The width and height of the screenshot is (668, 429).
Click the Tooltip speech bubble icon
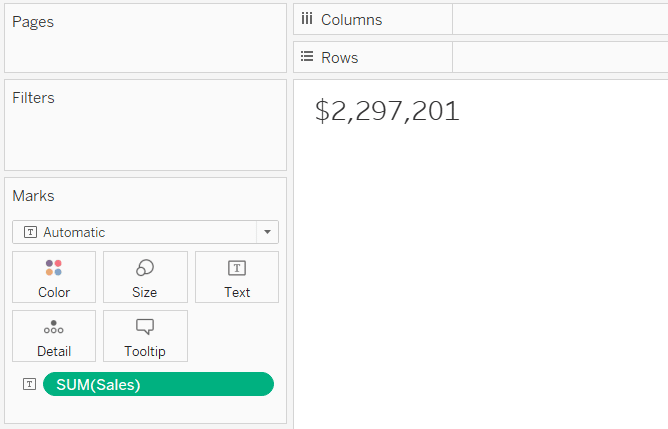click(145, 327)
